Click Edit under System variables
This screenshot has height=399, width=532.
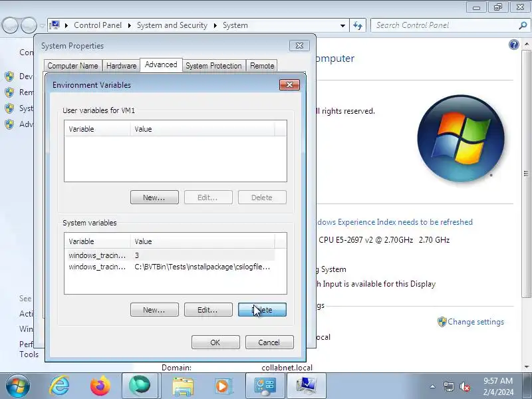point(208,310)
